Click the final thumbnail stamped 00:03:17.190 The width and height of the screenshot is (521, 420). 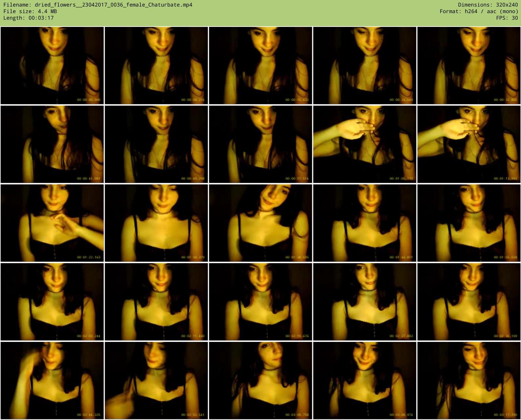pyautogui.click(x=469, y=381)
